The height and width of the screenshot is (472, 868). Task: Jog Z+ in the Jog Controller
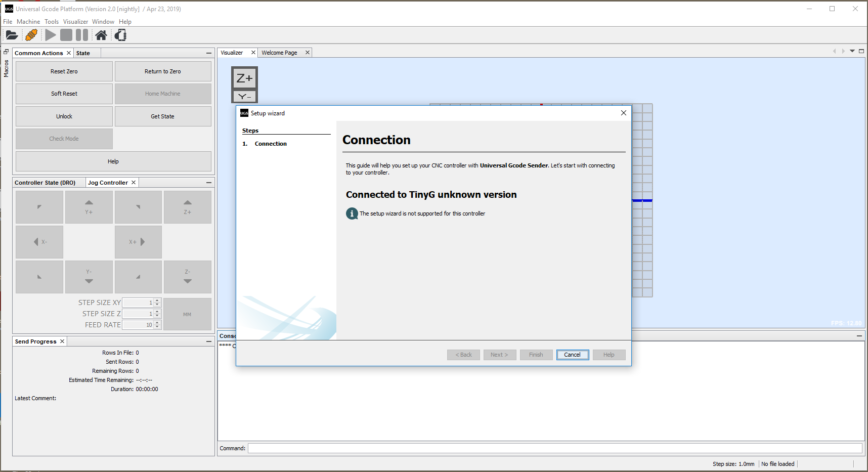coord(188,207)
